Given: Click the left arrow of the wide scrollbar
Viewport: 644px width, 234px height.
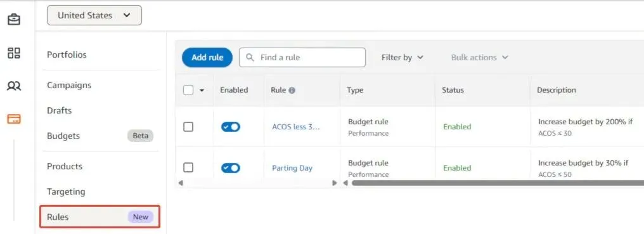Looking at the screenshot, I should (x=345, y=183).
